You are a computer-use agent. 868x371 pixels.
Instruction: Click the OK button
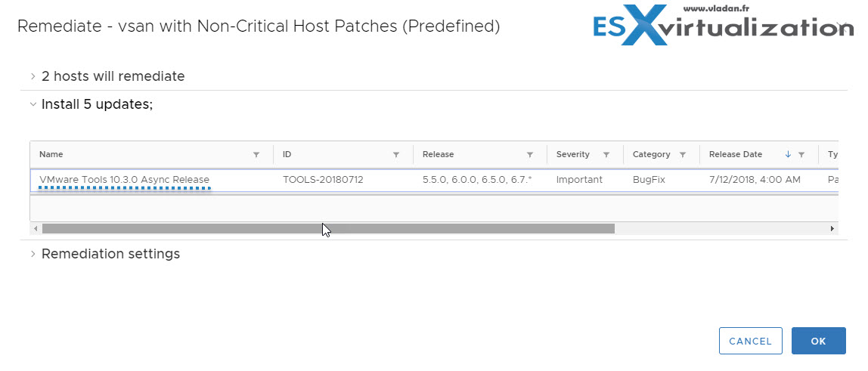click(x=819, y=341)
